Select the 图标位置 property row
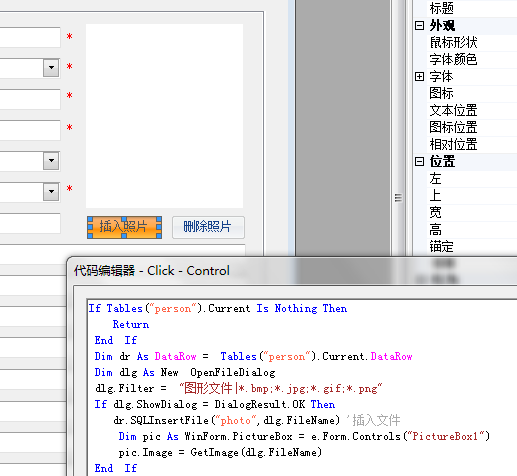 pyautogui.click(x=472, y=128)
